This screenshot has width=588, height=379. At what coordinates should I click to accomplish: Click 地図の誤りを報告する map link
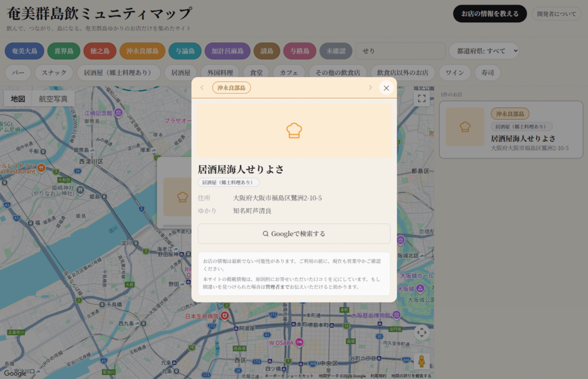(411, 376)
